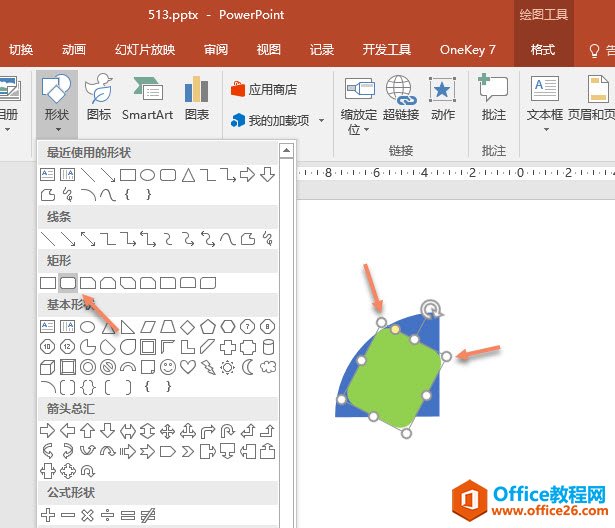Select the trapezoid basic shape

point(168,326)
